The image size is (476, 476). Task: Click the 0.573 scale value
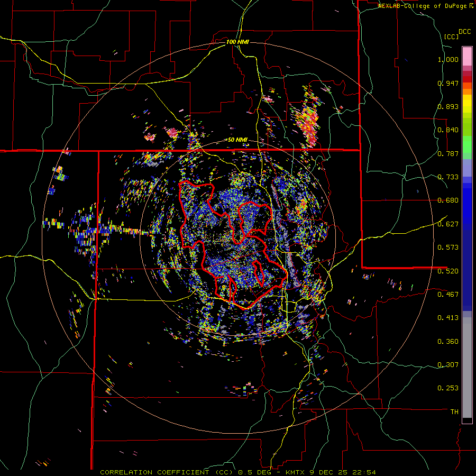448,247
